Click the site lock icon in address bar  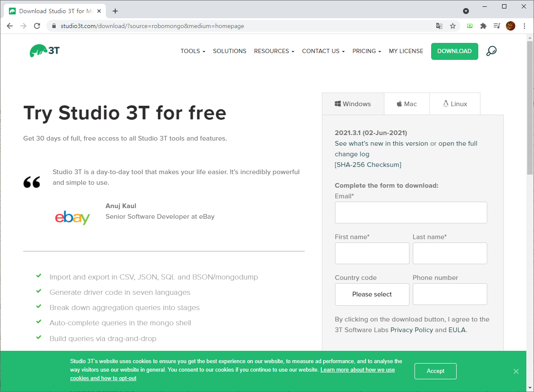(x=54, y=26)
